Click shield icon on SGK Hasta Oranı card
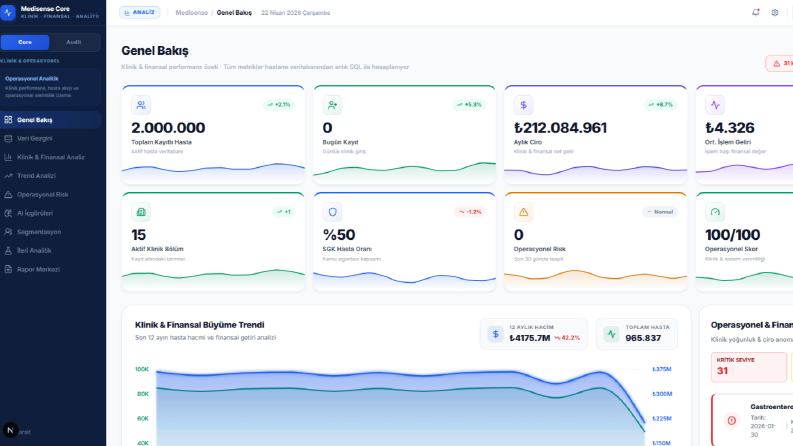Screen dimensions: 793x446 click(x=332, y=212)
